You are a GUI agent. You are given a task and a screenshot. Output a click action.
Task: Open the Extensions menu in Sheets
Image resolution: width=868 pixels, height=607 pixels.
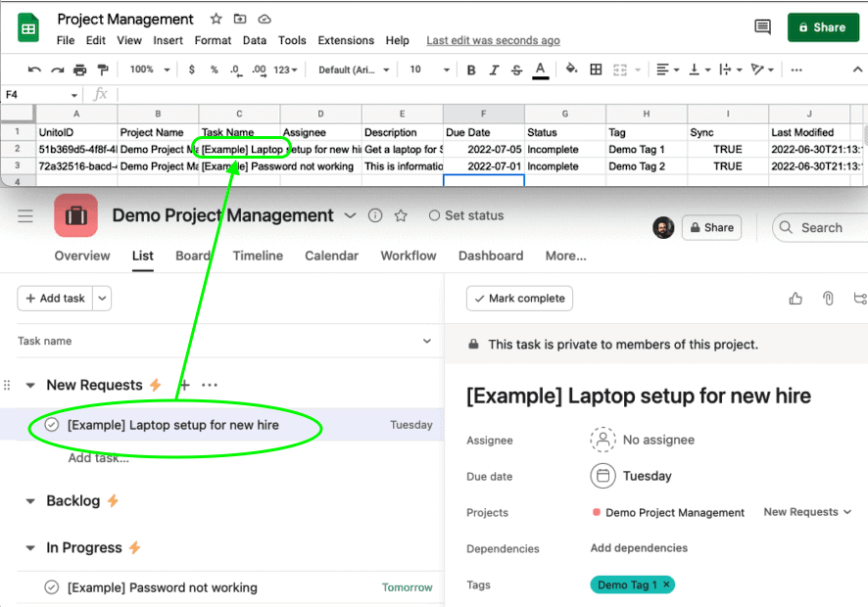[x=346, y=40]
